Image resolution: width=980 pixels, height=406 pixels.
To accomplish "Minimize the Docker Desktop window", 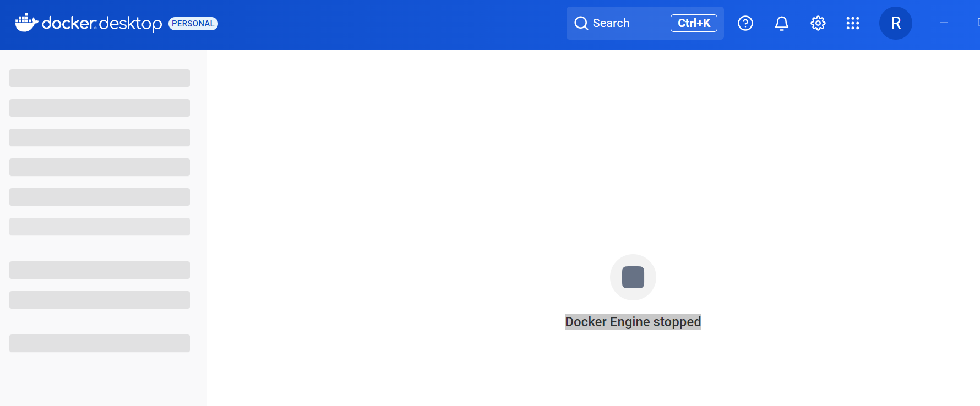I will [944, 23].
